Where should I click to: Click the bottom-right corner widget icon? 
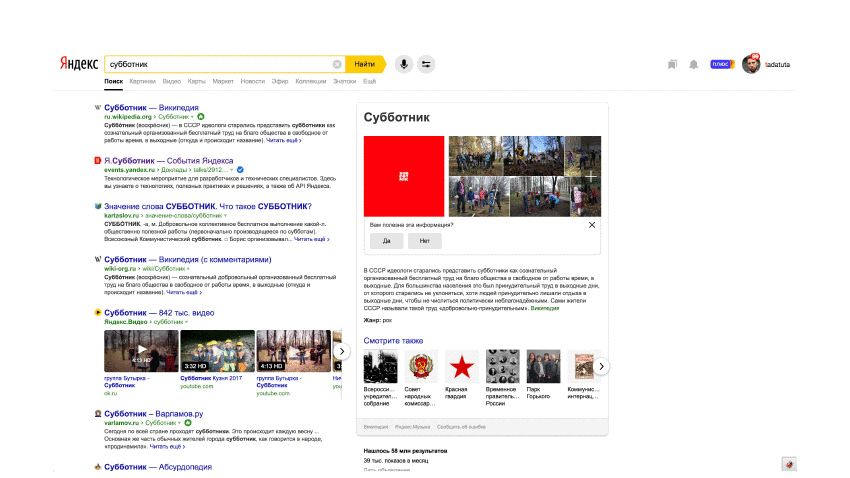point(789,464)
